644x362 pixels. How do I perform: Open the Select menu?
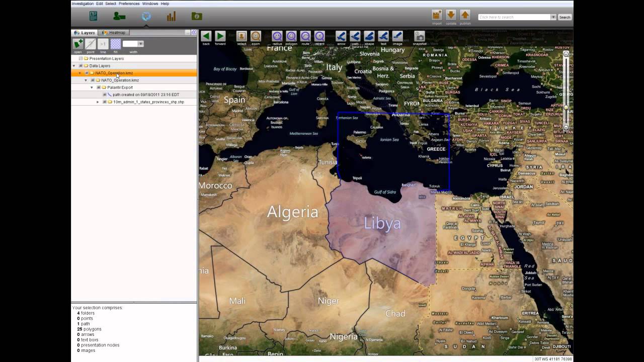[x=111, y=4]
